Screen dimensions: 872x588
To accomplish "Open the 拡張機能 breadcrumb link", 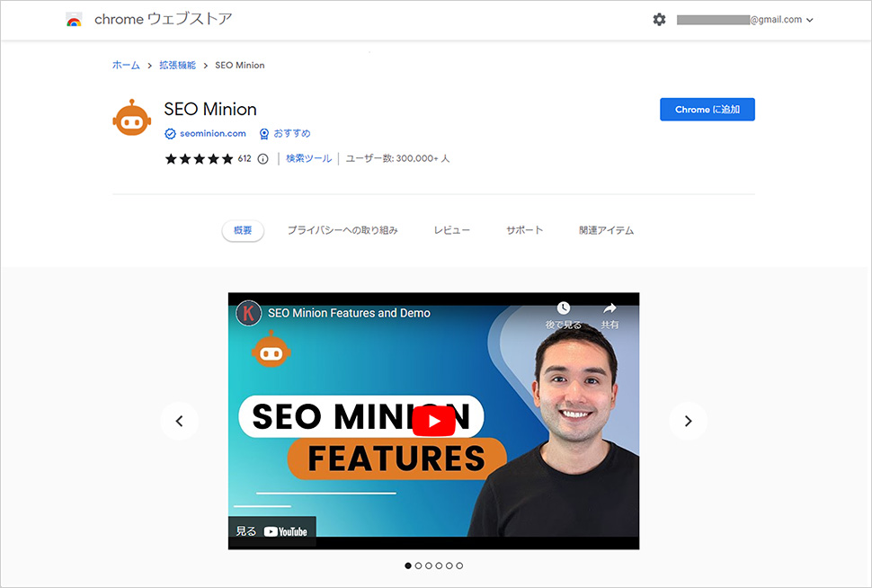I will click(177, 65).
